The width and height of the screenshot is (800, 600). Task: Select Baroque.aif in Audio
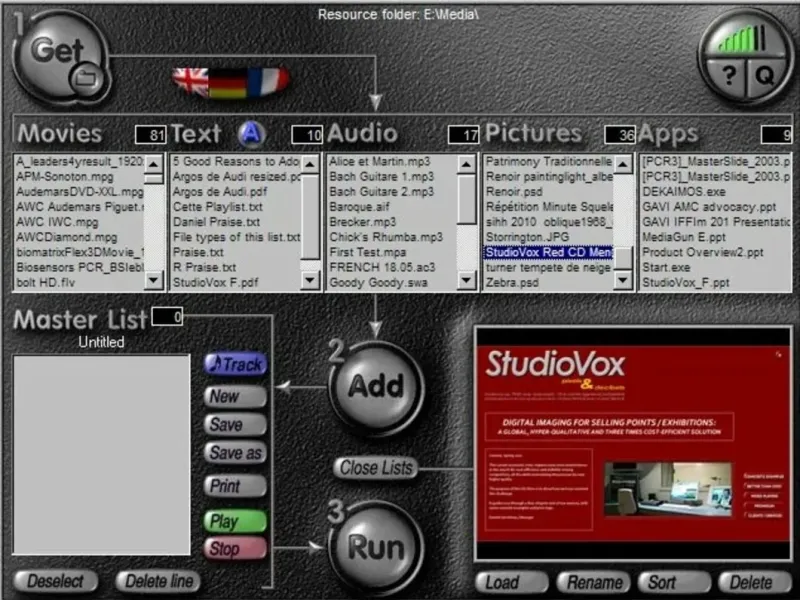[359, 207]
